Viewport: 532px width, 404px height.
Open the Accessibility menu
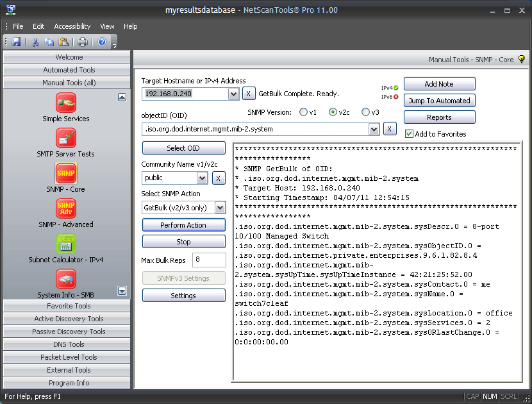[71, 26]
